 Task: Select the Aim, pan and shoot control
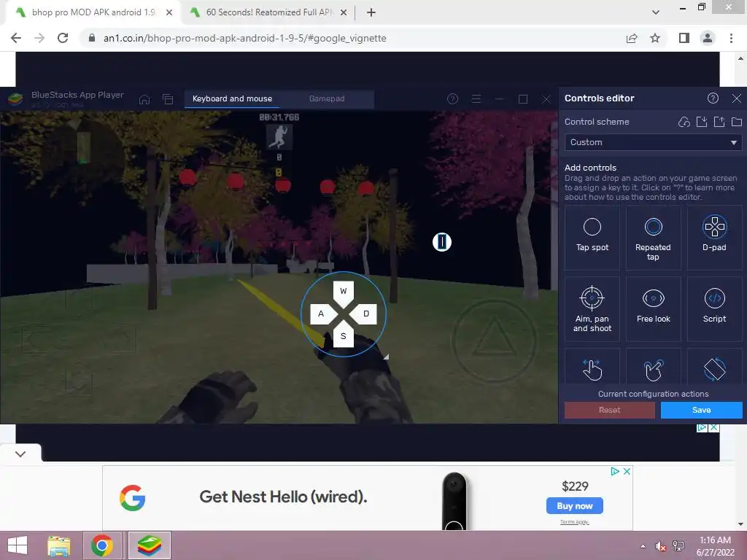coord(592,309)
